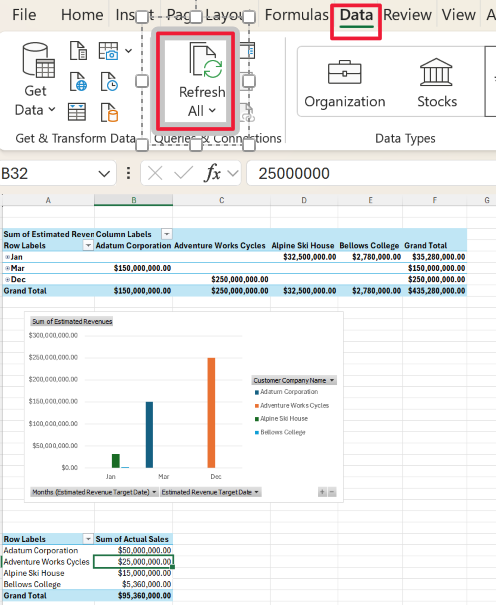Switch to the Home tab
The image size is (496, 605).
82,15
